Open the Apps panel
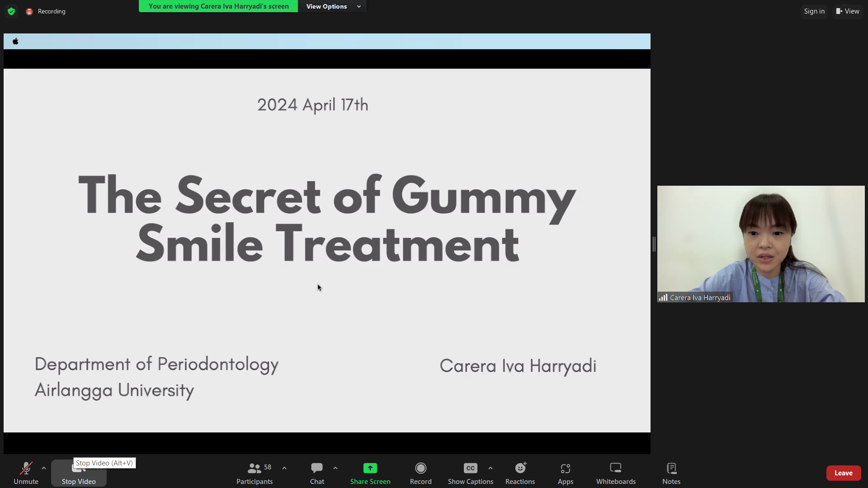This screenshot has height=488, width=868. 566,473
